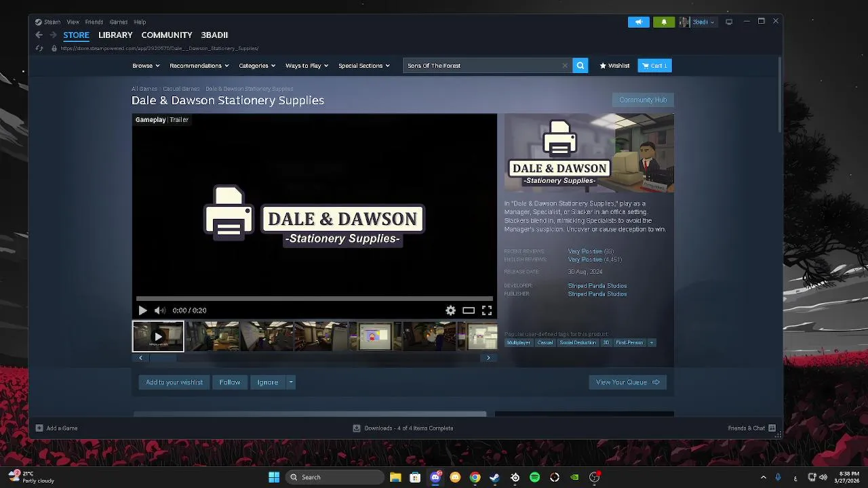Image resolution: width=868 pixels, height=488 pixels.
Task: Expand the Ways to Play dropdown
Action: tap(307, 66)
